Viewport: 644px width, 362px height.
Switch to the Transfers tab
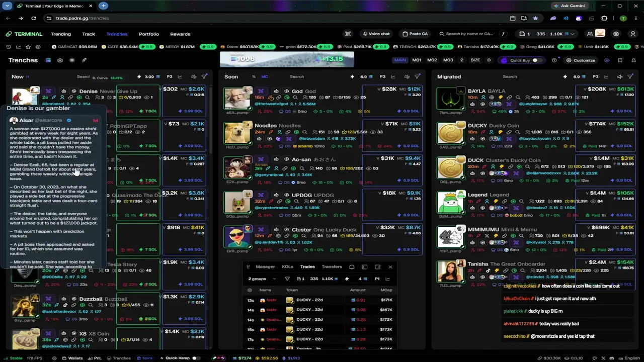332,267
